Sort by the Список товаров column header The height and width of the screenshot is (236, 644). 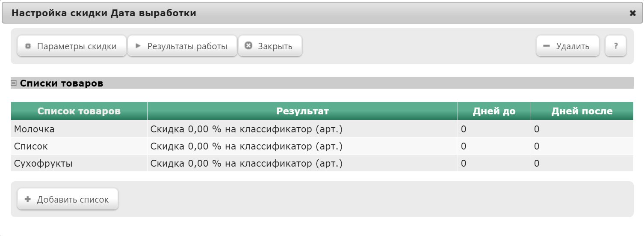79,111
